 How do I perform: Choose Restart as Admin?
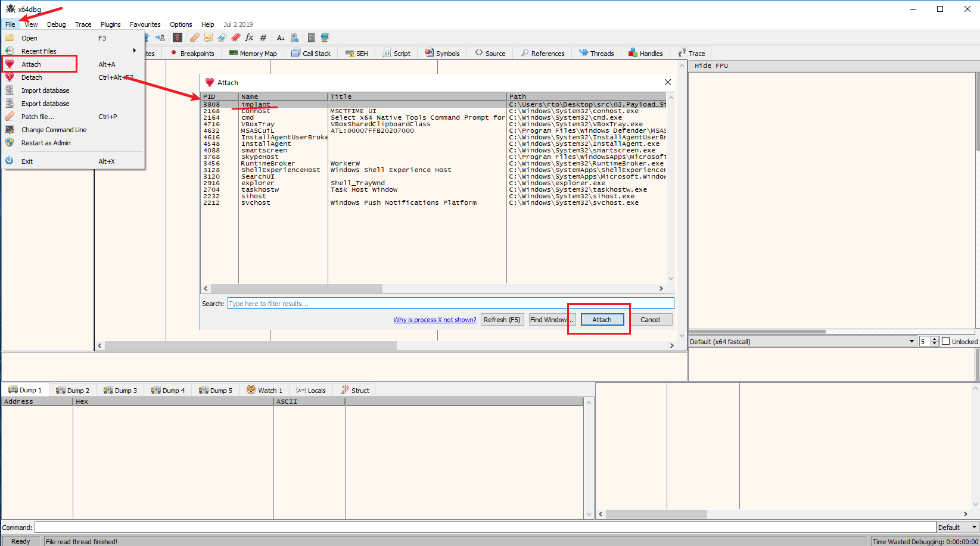pos(73,143)
